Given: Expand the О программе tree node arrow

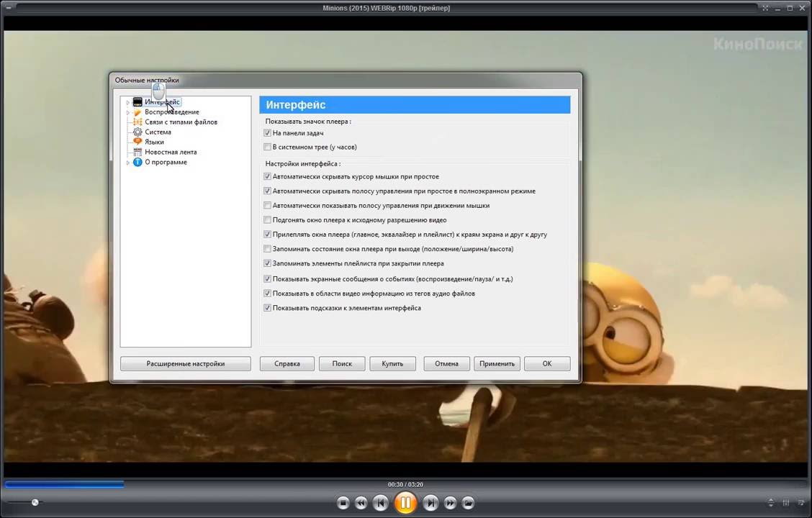Looking at the screenshot, I should click(127, 163).
